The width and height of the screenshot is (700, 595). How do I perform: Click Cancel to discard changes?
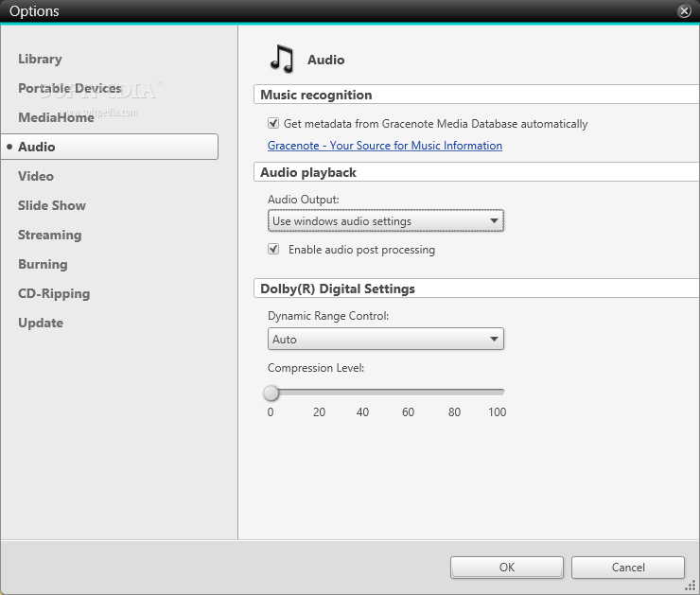628,568
